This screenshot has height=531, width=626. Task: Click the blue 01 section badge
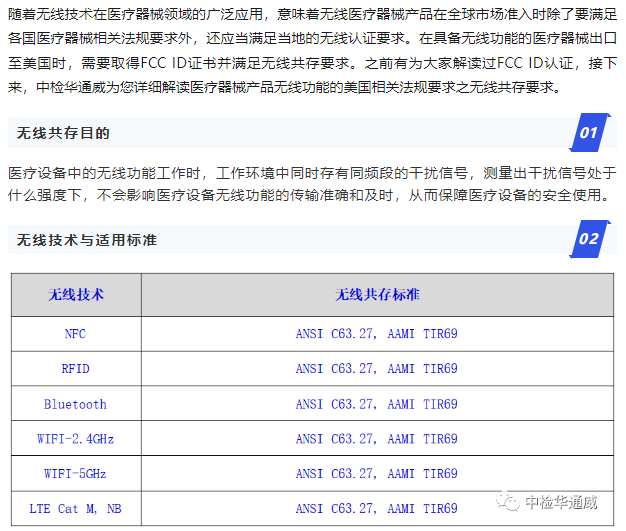point(588,133)
